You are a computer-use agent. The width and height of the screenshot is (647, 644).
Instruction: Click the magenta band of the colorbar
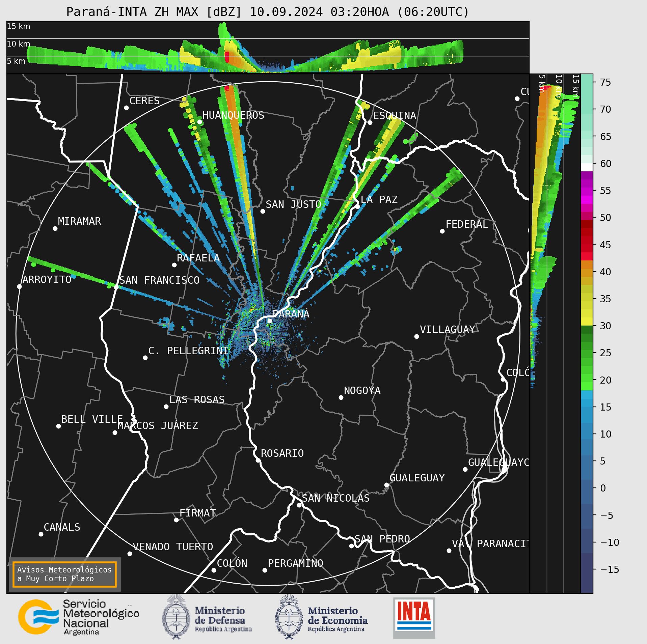(x=587, y=199)
